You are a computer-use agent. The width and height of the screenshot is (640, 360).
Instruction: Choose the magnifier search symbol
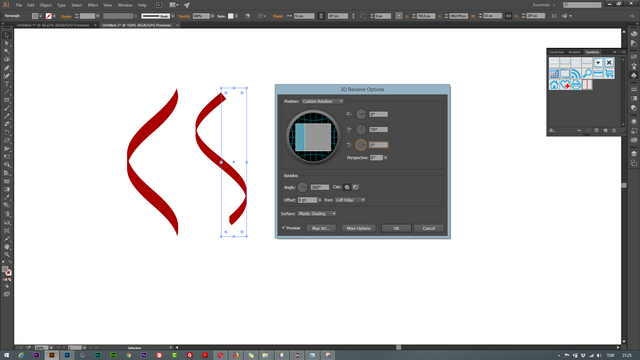click(587, 73)
